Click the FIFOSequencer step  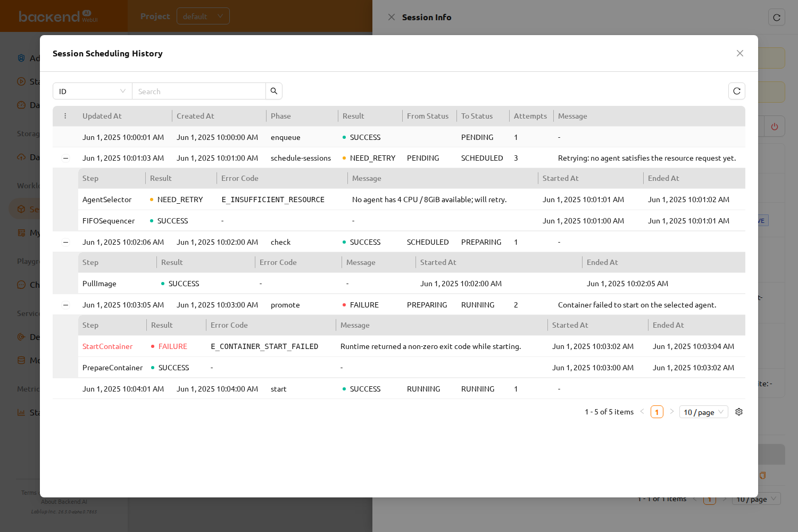click(109, 221)
